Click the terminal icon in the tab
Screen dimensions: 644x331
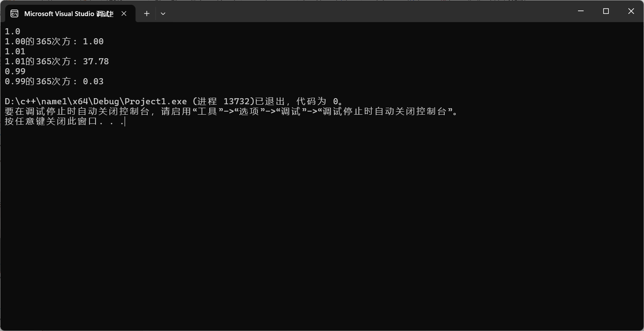(x=14, y=13)
